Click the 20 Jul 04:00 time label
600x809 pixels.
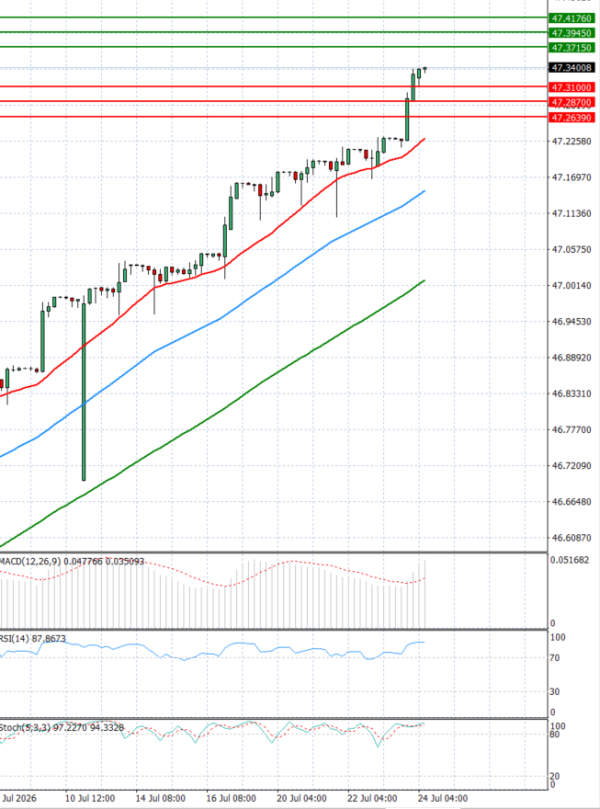tap(302, 799)
